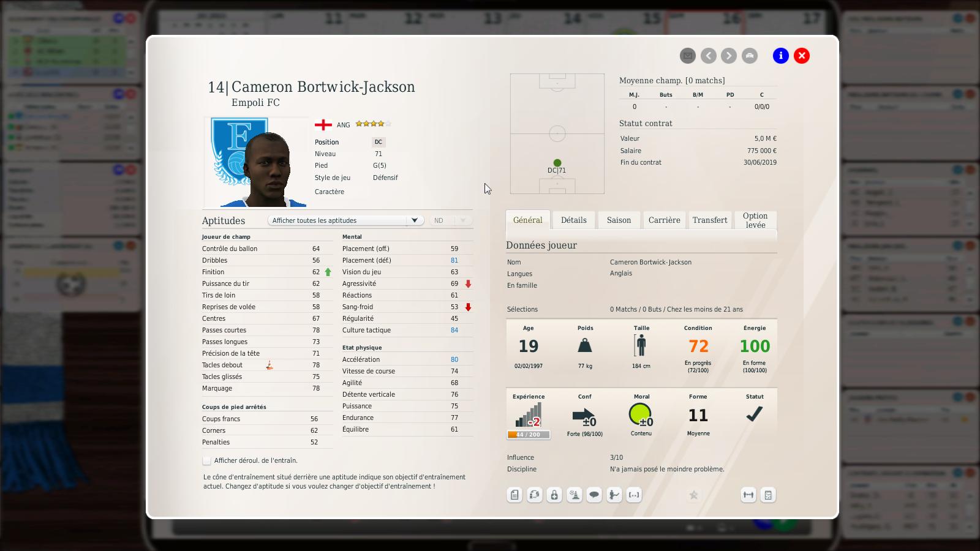
Task: Go to next player with right arrow
Action: click(x=729, y=56)
